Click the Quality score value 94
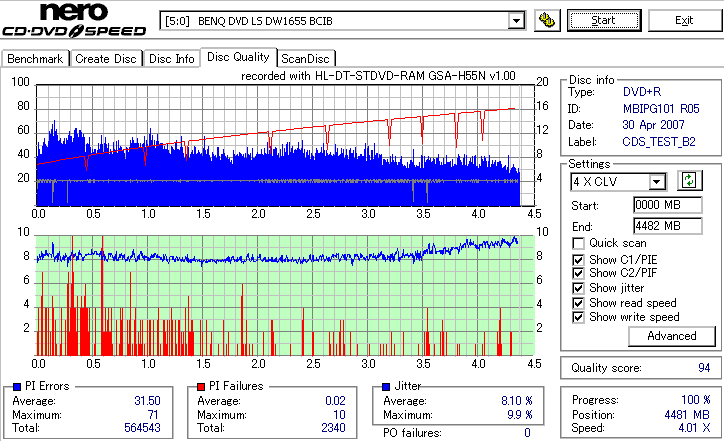 click(x=704, y=368)
